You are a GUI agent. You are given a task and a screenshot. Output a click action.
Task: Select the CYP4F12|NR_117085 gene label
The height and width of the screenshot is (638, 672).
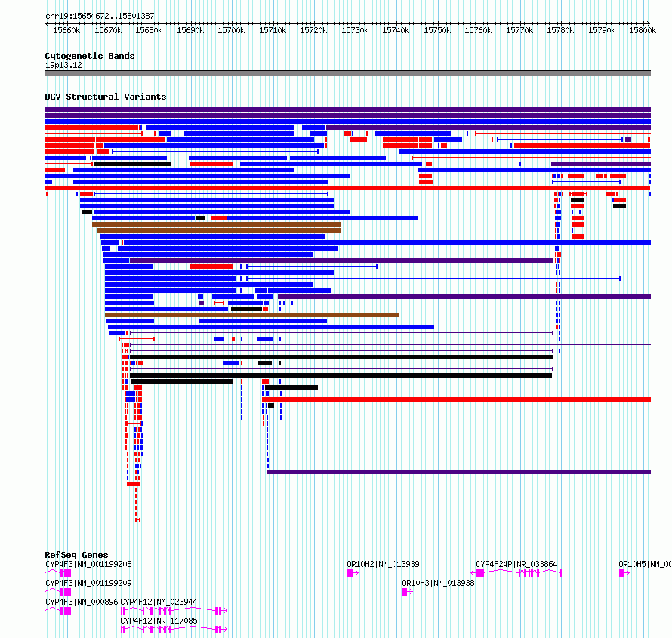pos(159,621)
